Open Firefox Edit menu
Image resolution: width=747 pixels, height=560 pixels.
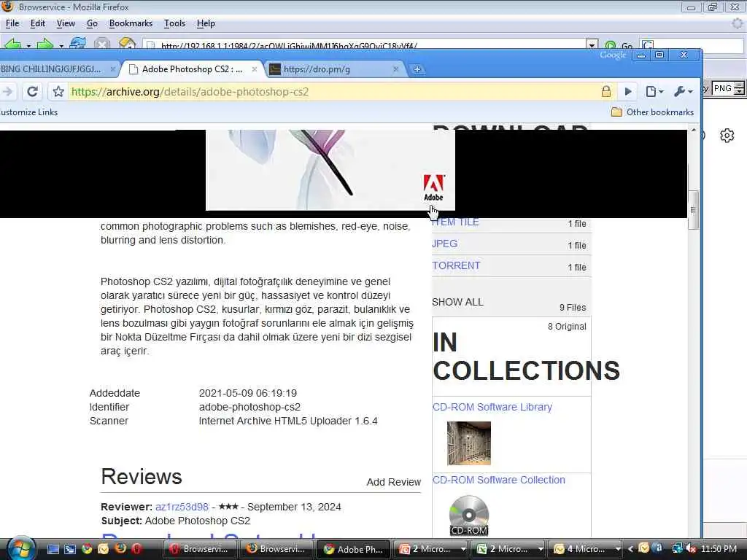coord(38,23)
